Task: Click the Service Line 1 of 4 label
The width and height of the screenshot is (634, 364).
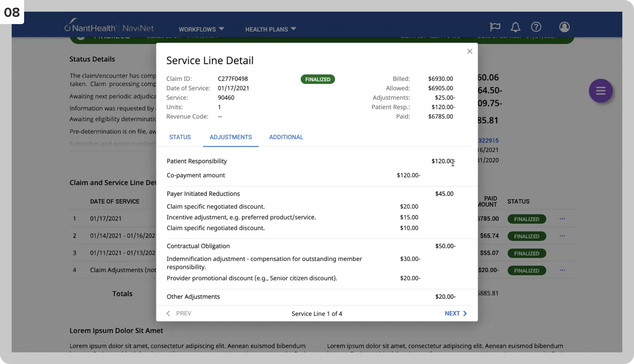Action: click(317, 314)
